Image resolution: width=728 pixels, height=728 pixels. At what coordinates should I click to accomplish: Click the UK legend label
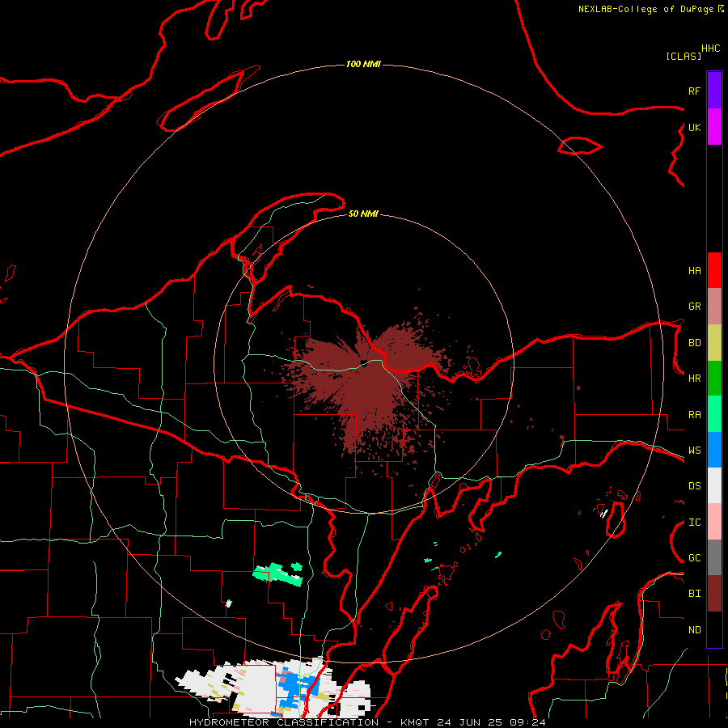click(x=694, y=127)
